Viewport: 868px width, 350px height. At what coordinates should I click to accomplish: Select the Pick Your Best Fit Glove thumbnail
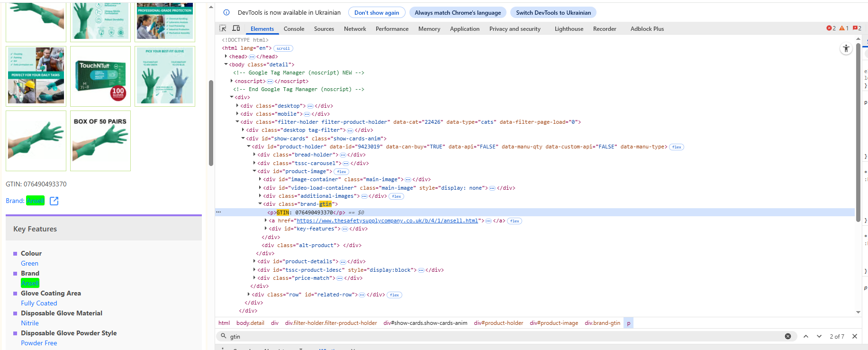coord(165,76)
